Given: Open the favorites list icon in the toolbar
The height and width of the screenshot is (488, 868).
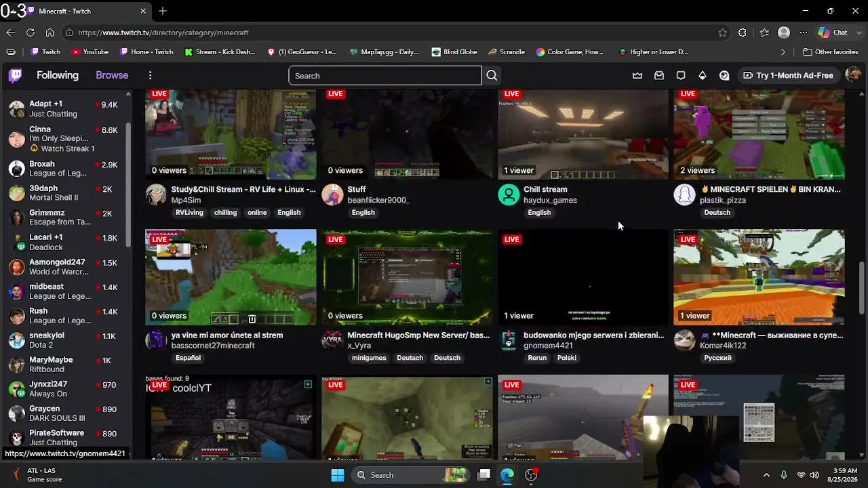Looking at the screenshot, I should click(x=764, y=33).
